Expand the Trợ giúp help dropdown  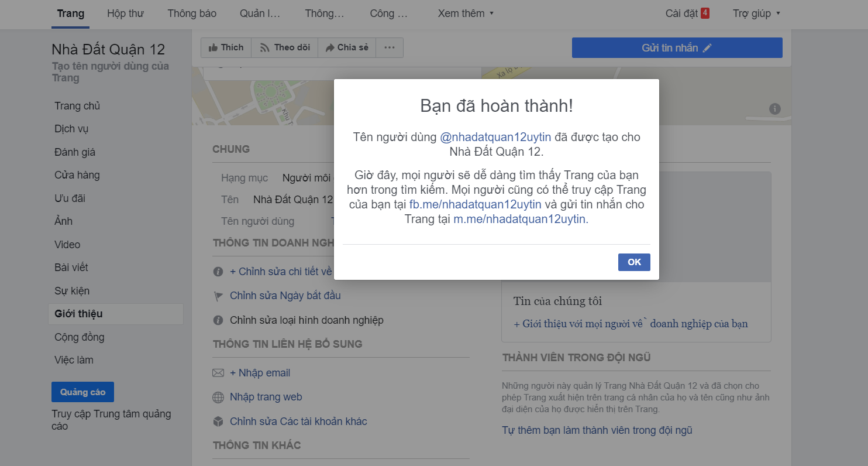756,13
